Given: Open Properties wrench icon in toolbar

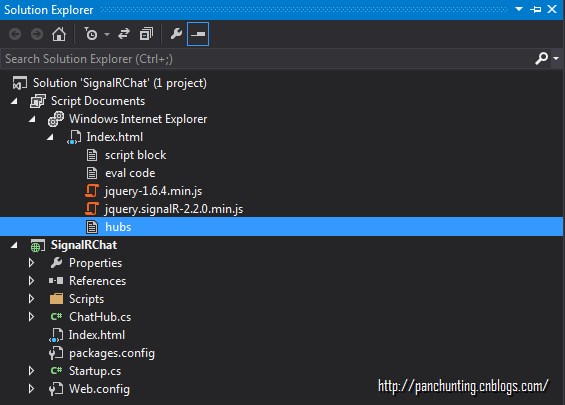Looking at the screenshot, I should (x=176, y=34).
